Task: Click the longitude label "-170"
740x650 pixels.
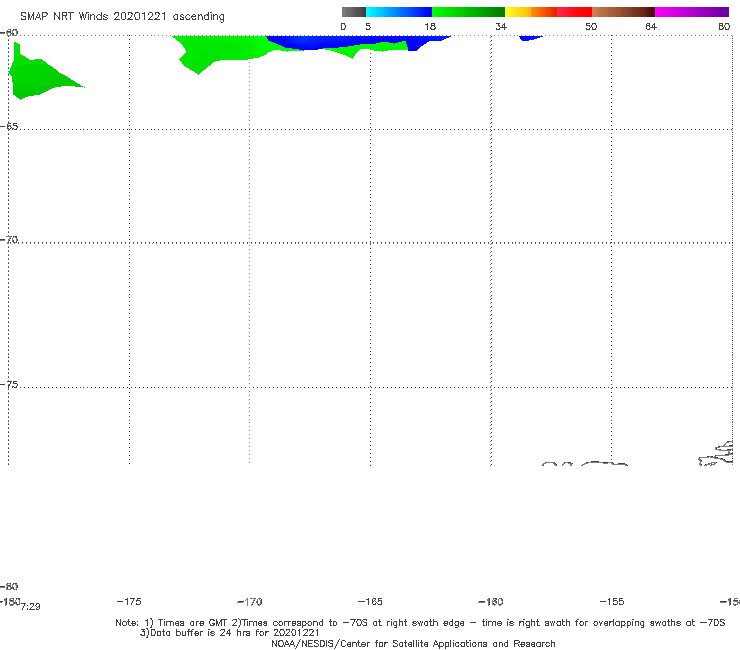Action: click(250, 602)
